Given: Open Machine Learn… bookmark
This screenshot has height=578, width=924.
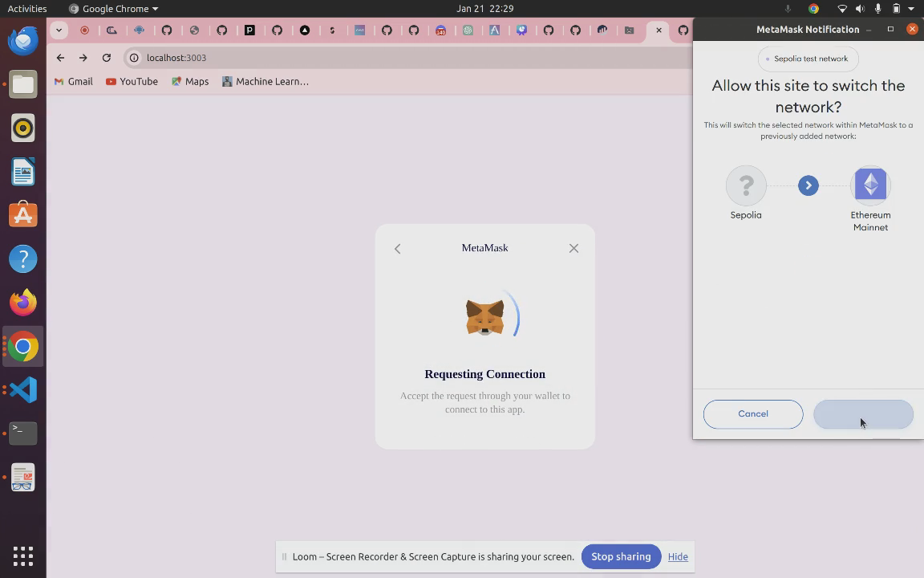Looking at the screenshot, I should point(265,81).
